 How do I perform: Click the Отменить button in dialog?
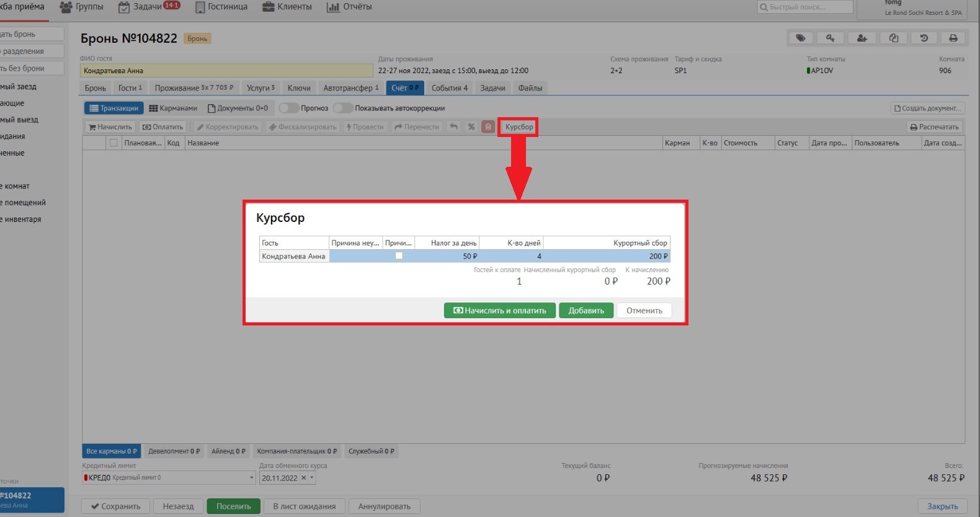pos(644,311)
